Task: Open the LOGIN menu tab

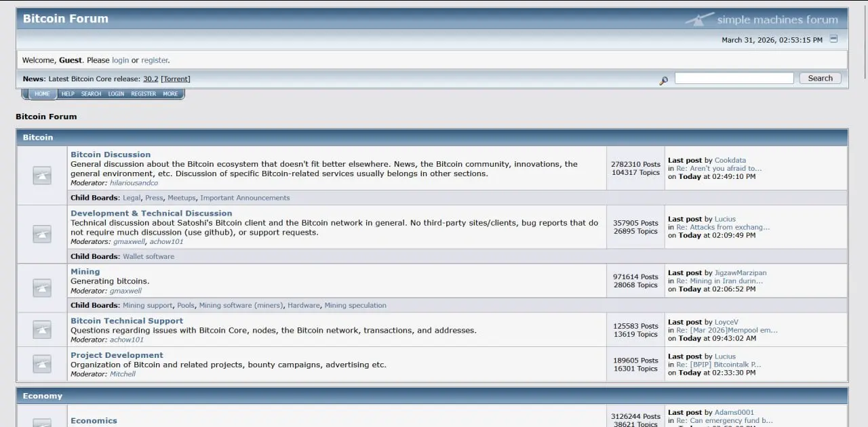Action: click(116, 94)
